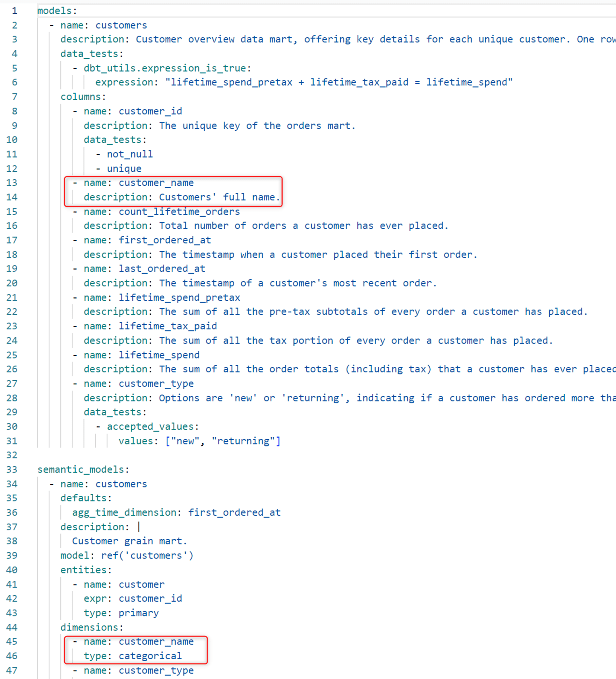This screenshot has height=679, width=616.
Task: Click the 'unique' test on line 12
Action: point(124,169)
